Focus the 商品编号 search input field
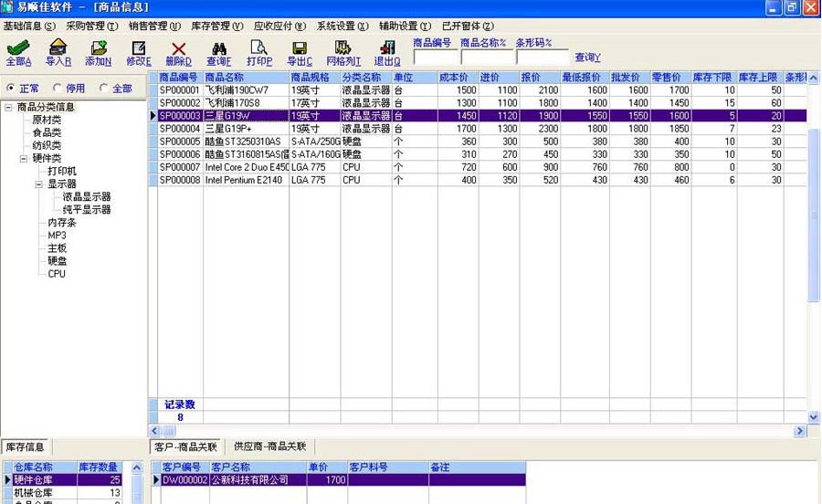Screen dimensions: 822x504 [x=436, y=57]
